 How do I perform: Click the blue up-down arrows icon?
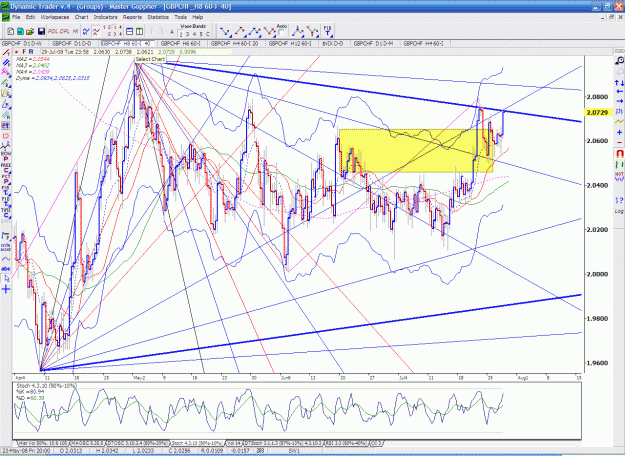tap(619, 83)
